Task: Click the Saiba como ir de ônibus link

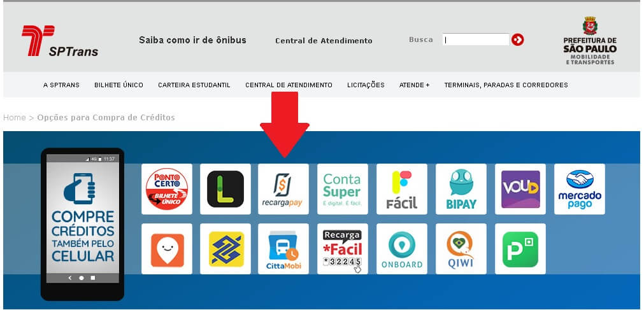Action: pyautogui.click(x=192, y=40)
